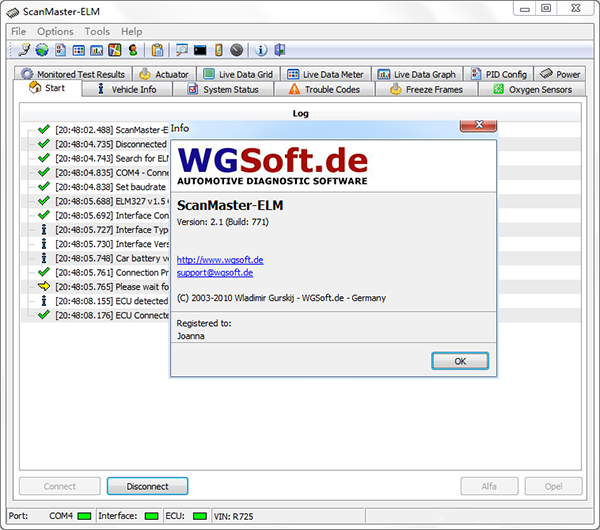Click the globe toolbar icon
Image resolution: width=600 pixels, height=530 pixels.
pyautogui.click(x=42, y=50)
